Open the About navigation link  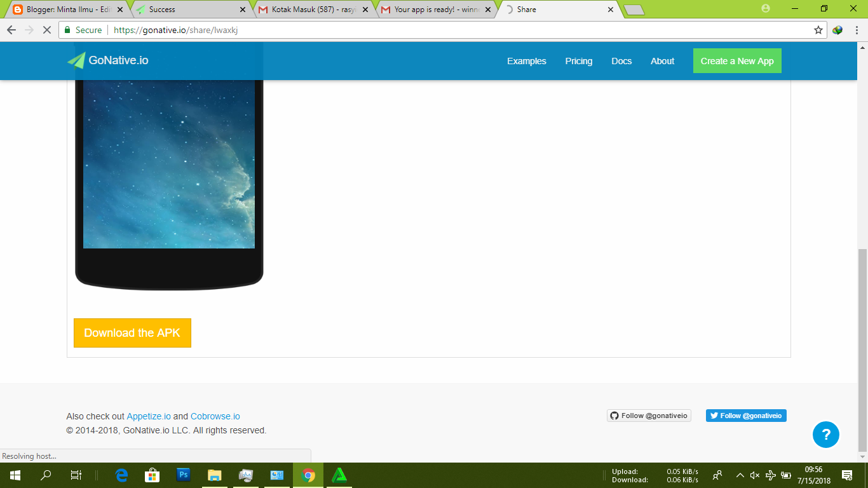click(x=662, y=61)
